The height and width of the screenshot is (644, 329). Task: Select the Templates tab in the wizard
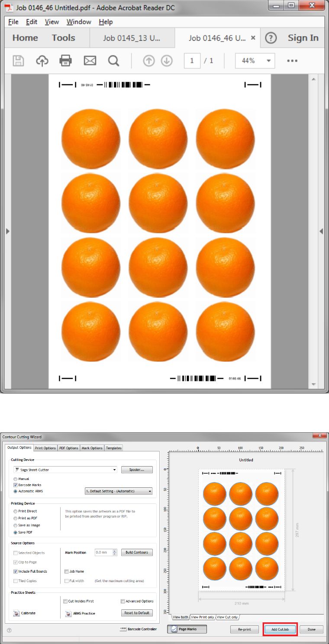click(x=113, y=448)
